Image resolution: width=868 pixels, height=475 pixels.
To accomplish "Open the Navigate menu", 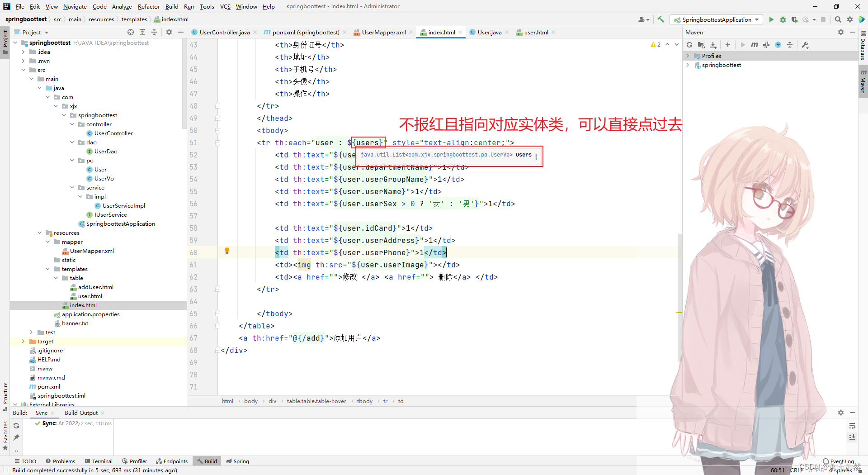I will (x=75, y=6).
